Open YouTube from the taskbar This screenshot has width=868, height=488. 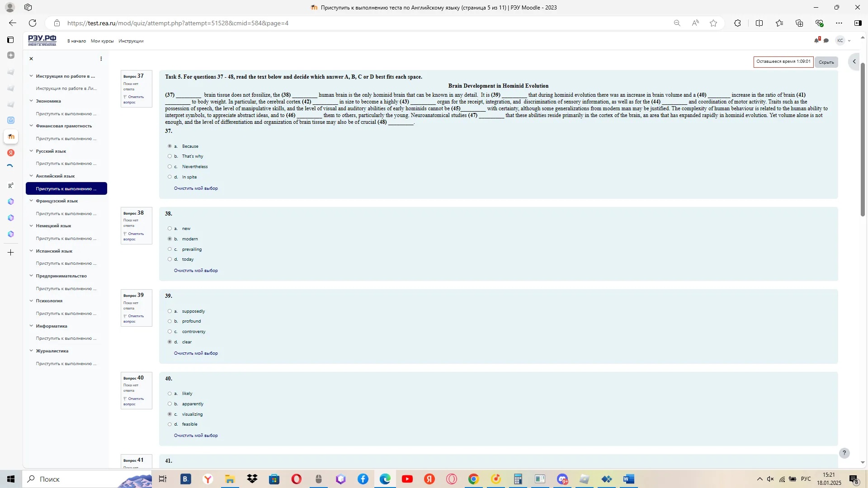[x=407, y=479]
